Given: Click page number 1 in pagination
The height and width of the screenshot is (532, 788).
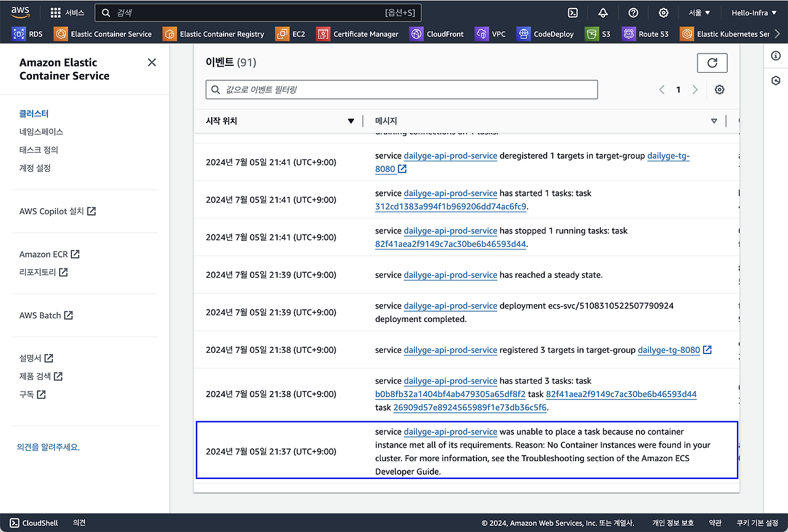Looking at the screenshot, I should [x=678, y=90].
